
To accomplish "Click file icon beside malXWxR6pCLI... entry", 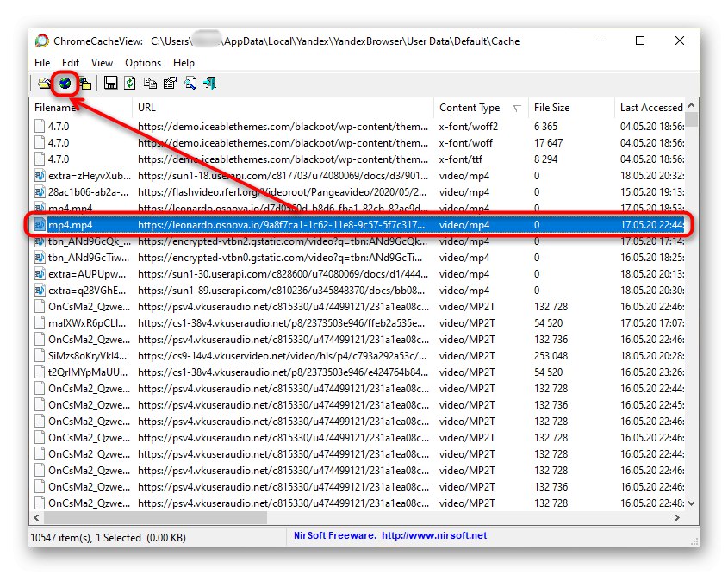I will (x=40, y=322).
